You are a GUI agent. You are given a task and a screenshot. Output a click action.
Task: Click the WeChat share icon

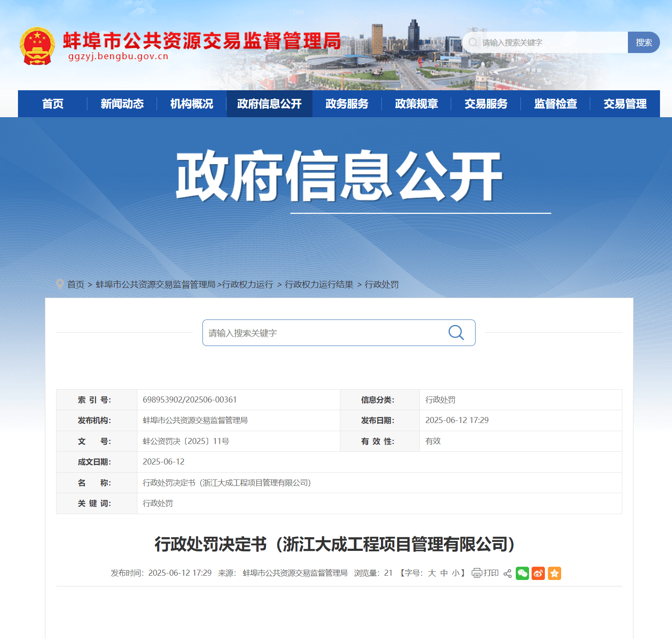coord(522,573)
